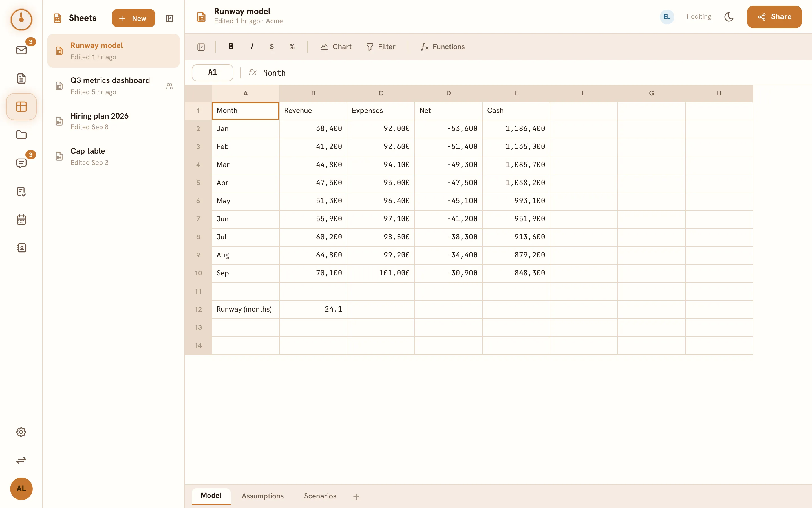Screen dimensions: 812x508
Task: Select the Net header cell
Action: pos(448,111)
